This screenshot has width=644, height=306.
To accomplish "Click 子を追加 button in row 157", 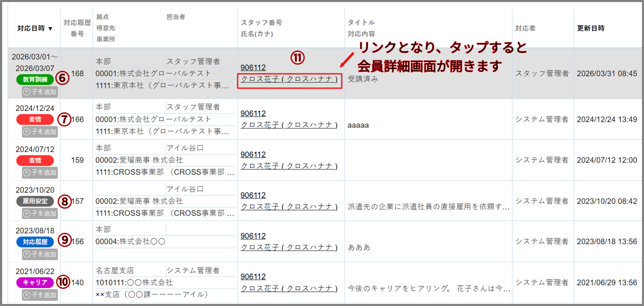I will pos(40,213).
